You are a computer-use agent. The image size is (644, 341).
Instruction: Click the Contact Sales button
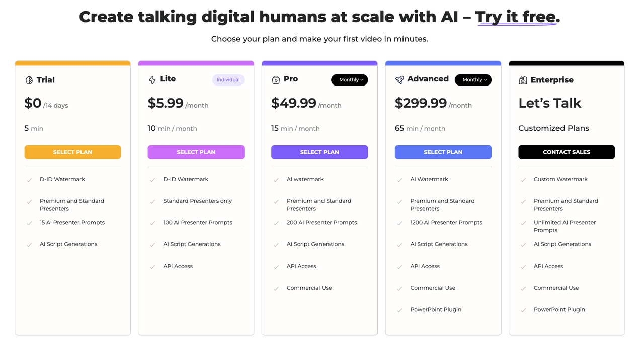coord(567,152)
